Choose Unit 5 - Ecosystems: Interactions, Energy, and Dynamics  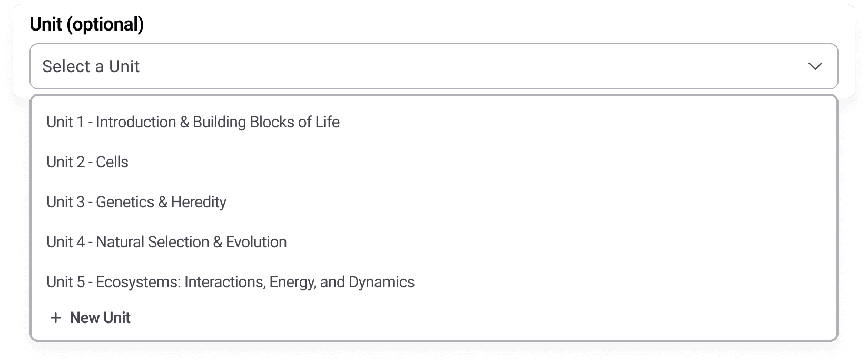tap(230, 282)
